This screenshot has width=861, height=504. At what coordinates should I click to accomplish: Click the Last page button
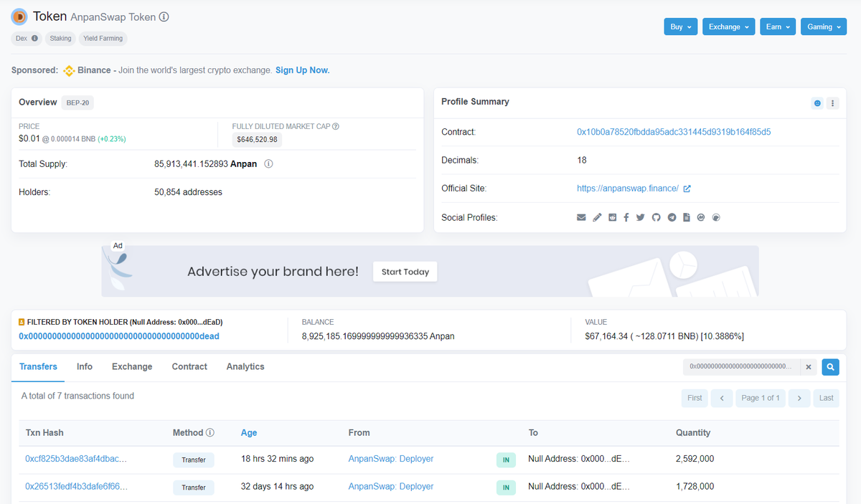(827, 398)
